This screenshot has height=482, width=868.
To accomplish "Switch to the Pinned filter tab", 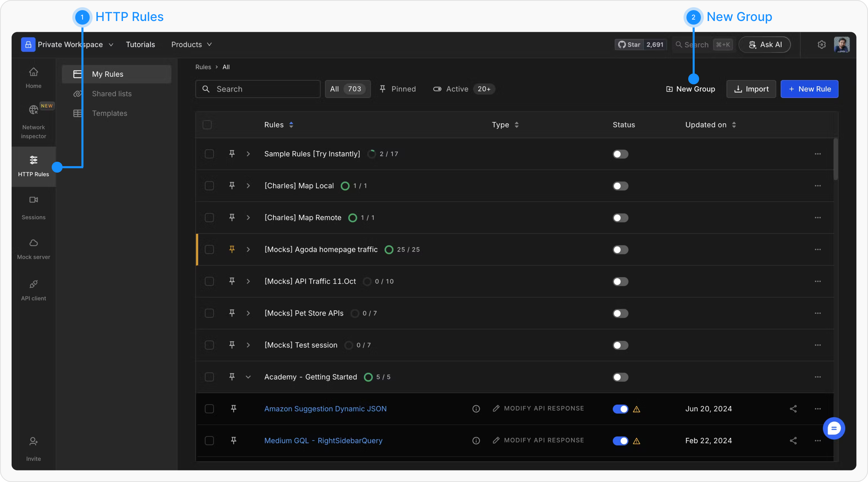I will (398, 89).
